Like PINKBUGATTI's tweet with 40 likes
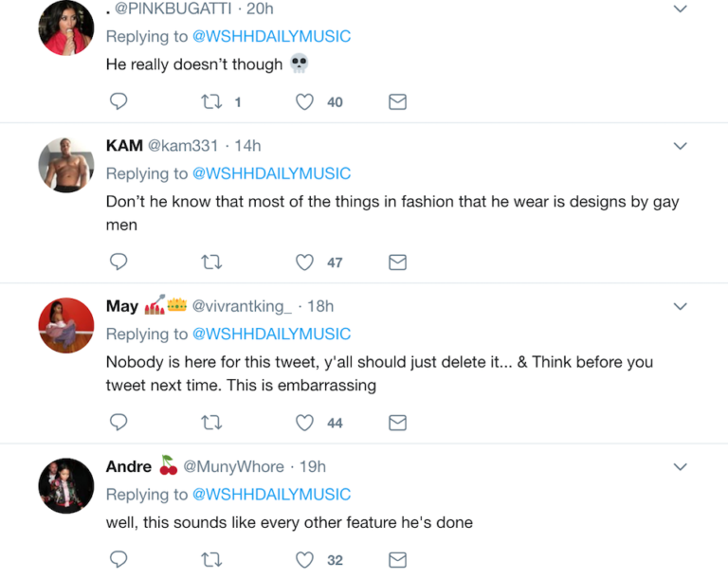The image size is (728, 579). click(x=304, y=102)
